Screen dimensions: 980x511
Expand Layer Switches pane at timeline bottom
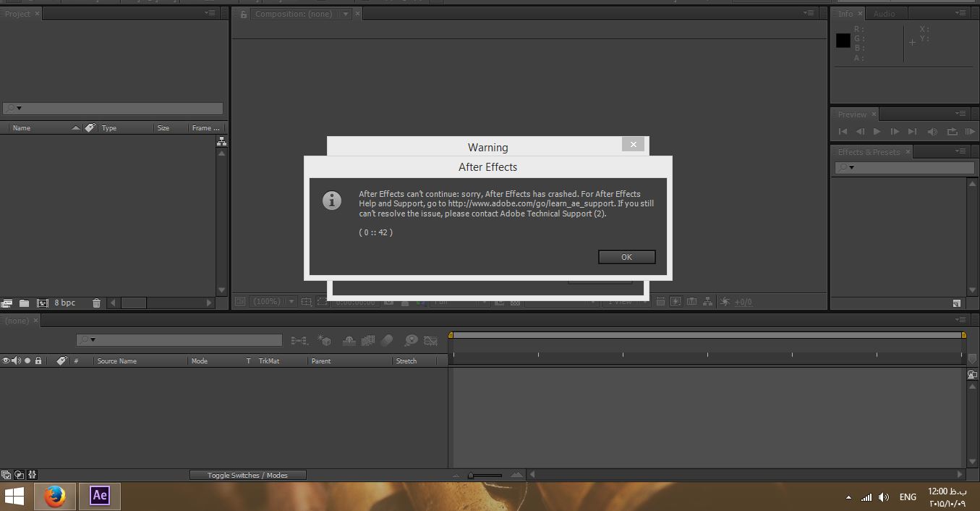click(x=6, y=476)
